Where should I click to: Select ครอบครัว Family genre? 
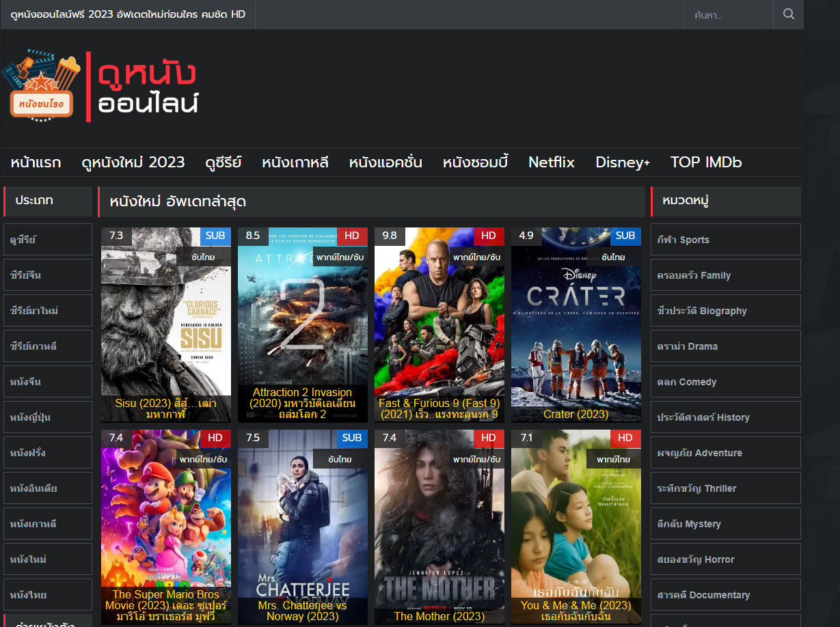726,275
